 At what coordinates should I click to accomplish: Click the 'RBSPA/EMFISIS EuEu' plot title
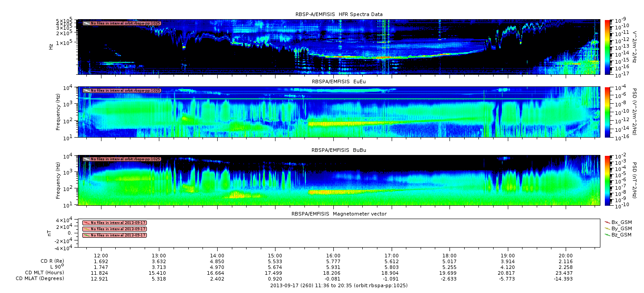pyautogui.click(x=339, y=82)
